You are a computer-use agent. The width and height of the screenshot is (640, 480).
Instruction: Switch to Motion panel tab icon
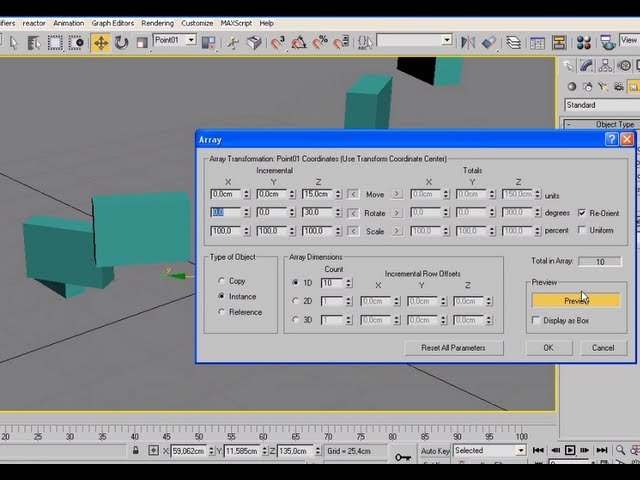pos(624,65)
